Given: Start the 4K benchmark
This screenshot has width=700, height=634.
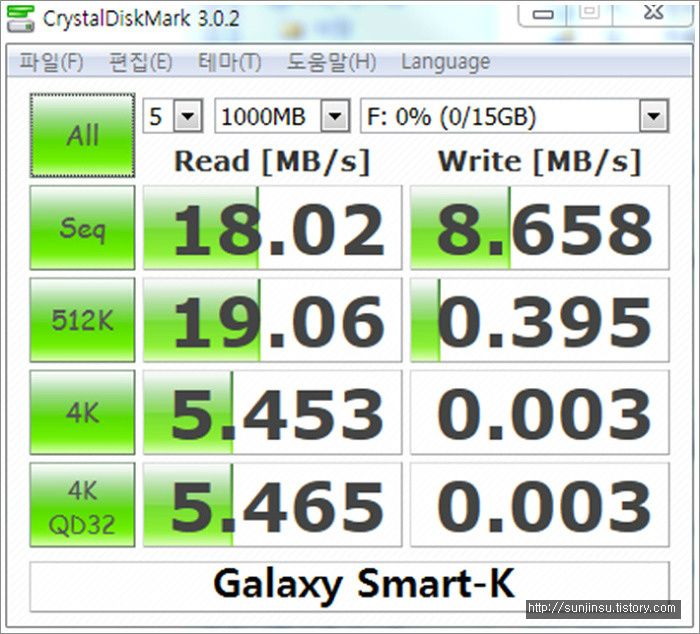Looking at the screenshot, I should (x=83, y=412).
